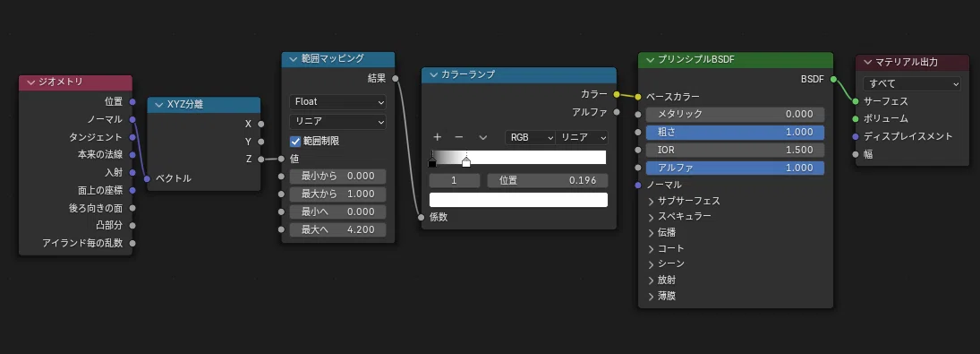This screenshot has height=354, width=980.
Task: Select the black color stop handle
Action: (x=432, y=162)
